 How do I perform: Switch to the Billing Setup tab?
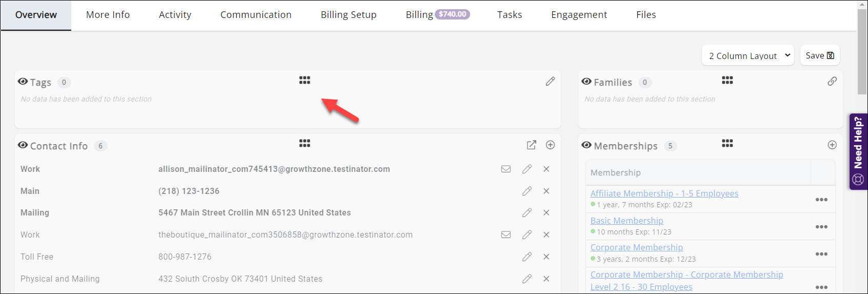[349, 15]
